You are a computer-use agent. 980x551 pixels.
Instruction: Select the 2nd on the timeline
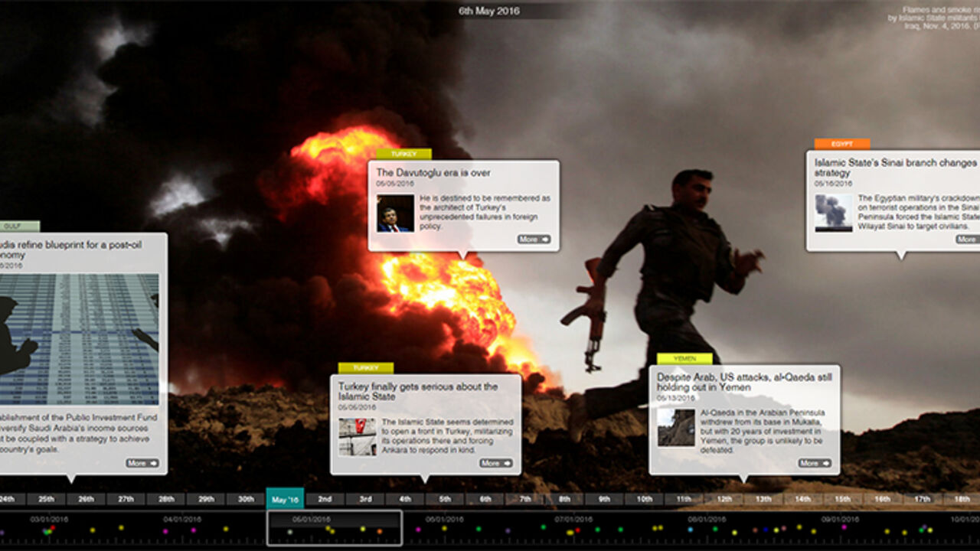(x=325, y=499)
